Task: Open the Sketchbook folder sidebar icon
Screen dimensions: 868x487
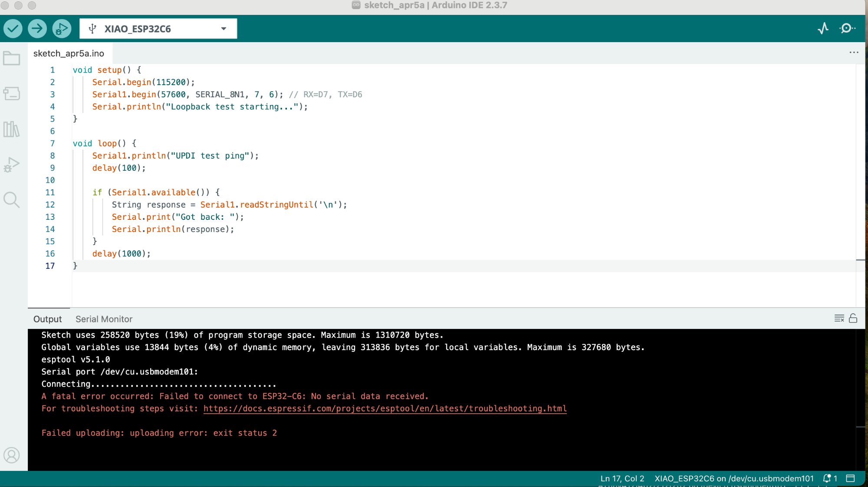Action: tap(12, 58)
